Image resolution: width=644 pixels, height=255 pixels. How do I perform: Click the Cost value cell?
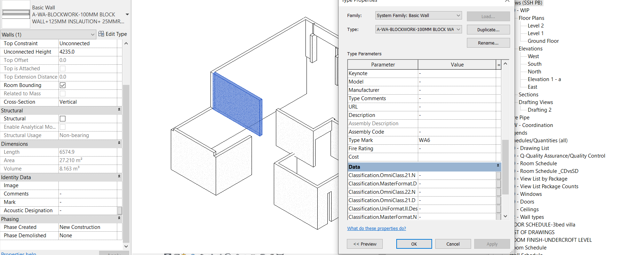click(x=457, y=157)
